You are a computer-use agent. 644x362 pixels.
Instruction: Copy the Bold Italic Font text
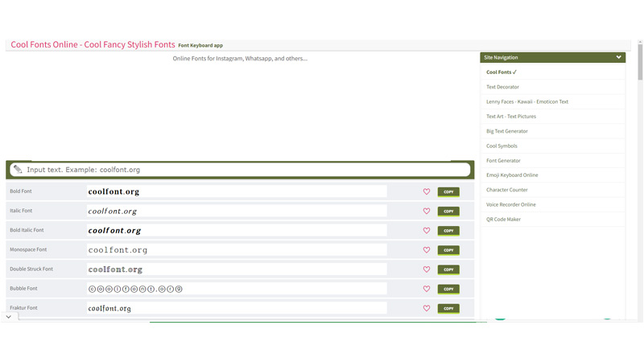pos(448,231)
